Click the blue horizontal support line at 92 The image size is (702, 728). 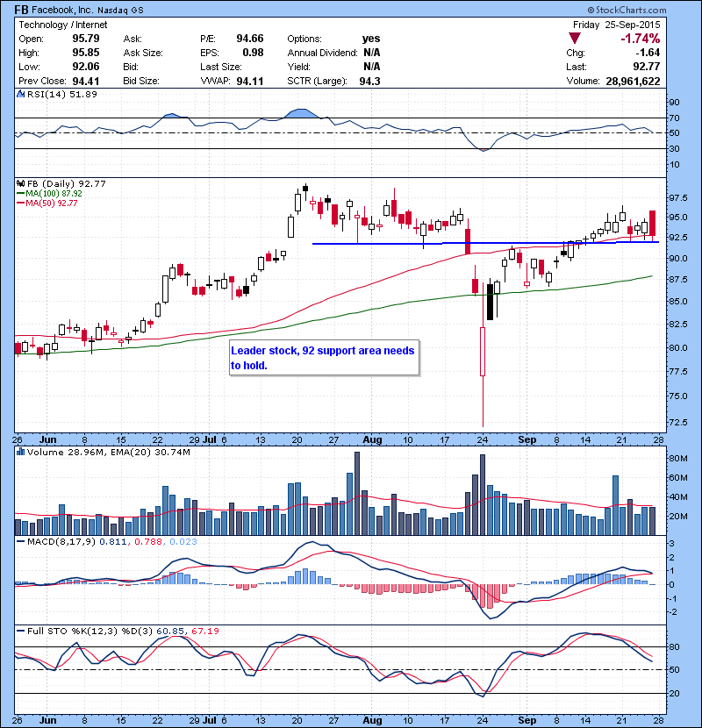click(485, 243)
